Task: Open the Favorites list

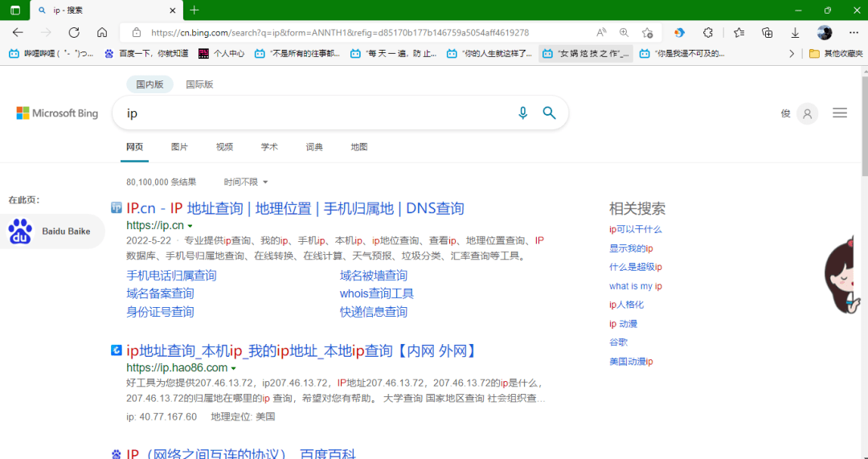Action: pyautogui.click(x=739, y=33)
